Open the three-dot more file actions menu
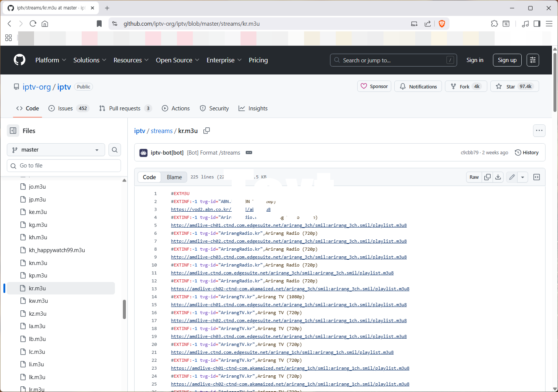 (x=539, y=131)
